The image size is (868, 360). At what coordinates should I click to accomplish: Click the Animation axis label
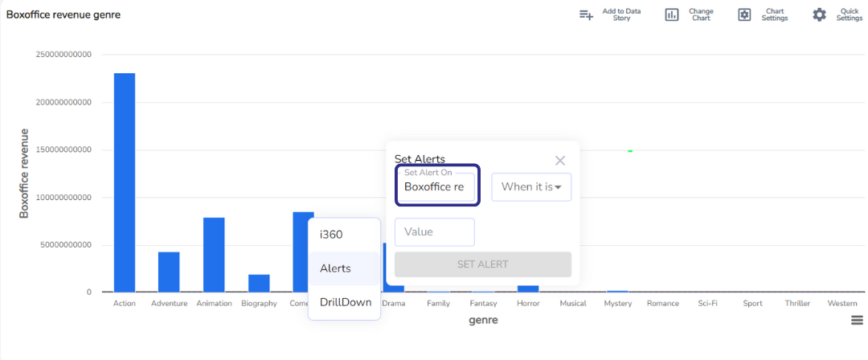coord(215,304)
